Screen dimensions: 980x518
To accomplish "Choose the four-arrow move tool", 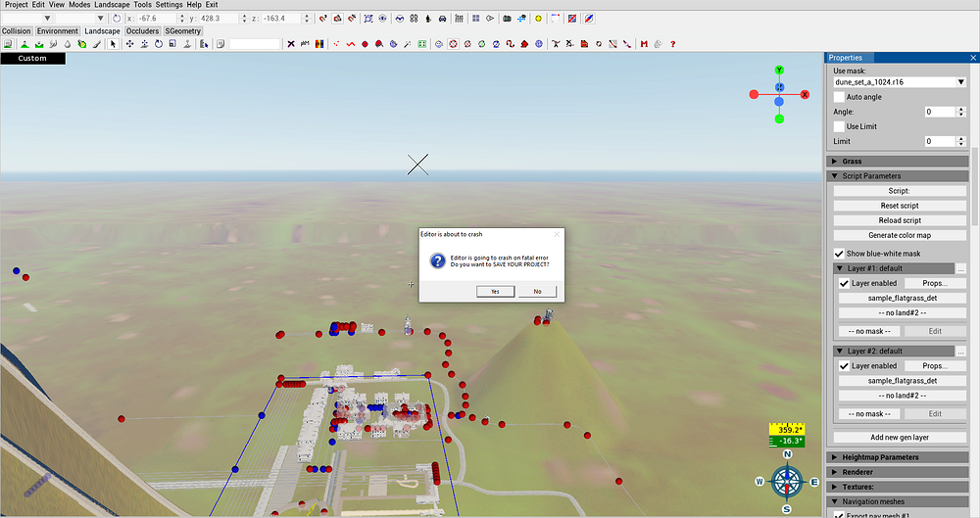I will [x=129, y=44].
